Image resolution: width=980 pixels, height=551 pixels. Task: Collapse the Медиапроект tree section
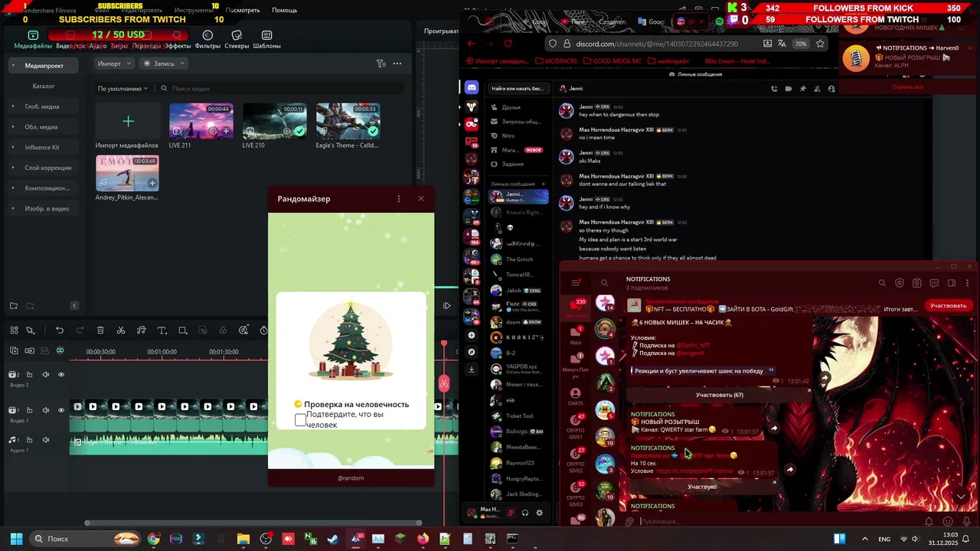[13, 66]
